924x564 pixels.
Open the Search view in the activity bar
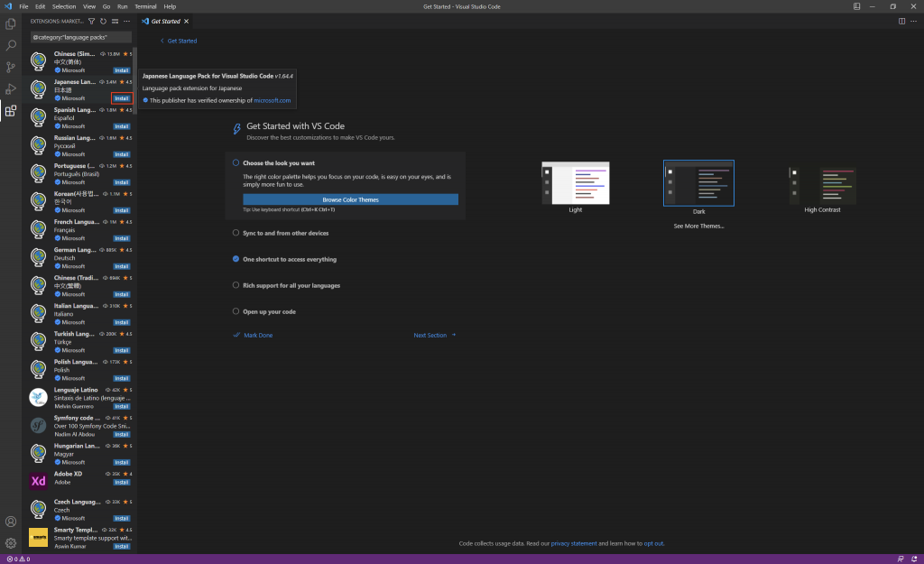point(11,45)
